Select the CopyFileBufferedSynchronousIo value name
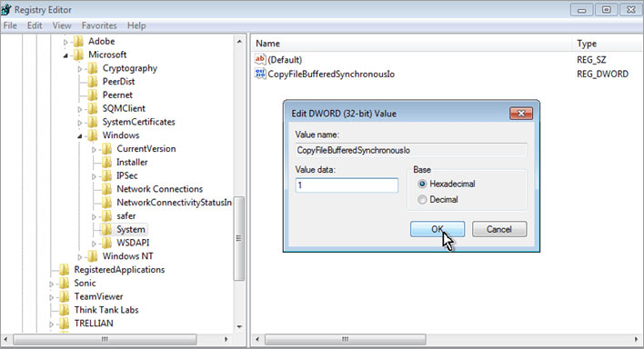This screenshot has width=644, height=349. point(331,74)
